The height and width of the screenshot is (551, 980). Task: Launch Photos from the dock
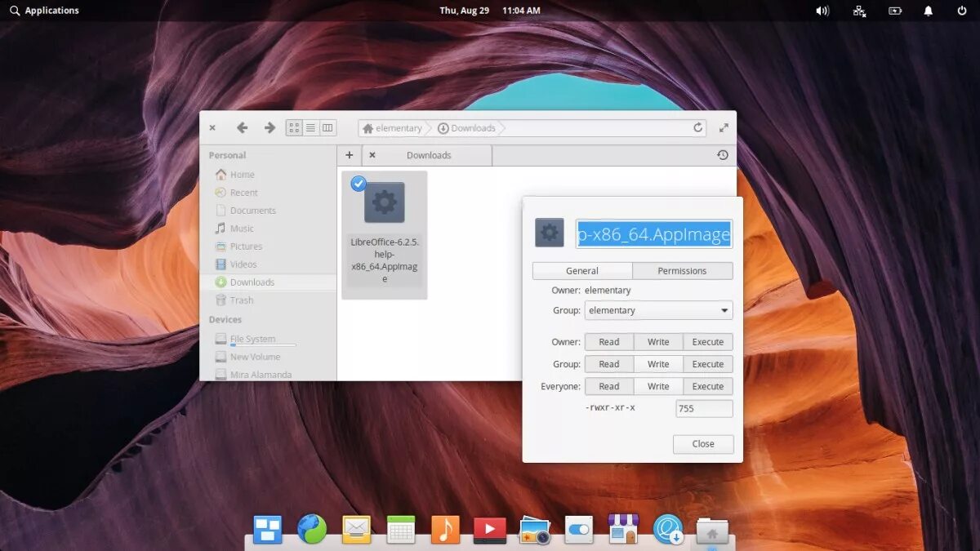coord(535,530)
